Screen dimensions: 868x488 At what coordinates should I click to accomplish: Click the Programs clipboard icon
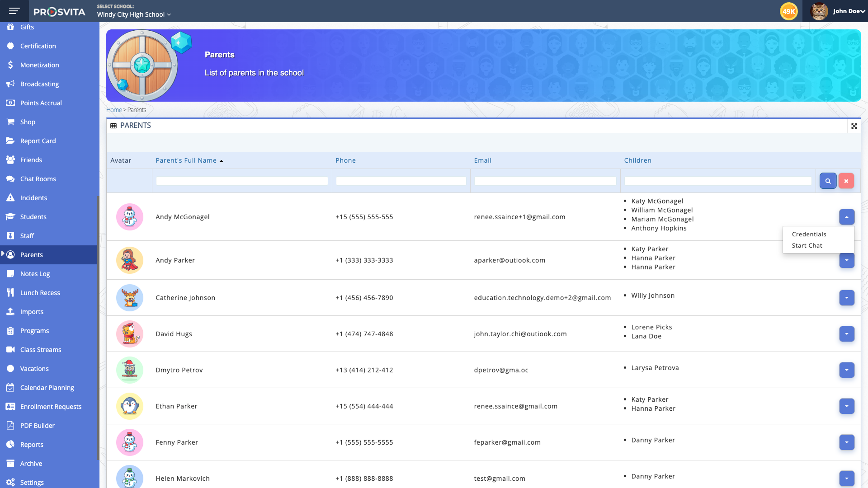(10, 331)
